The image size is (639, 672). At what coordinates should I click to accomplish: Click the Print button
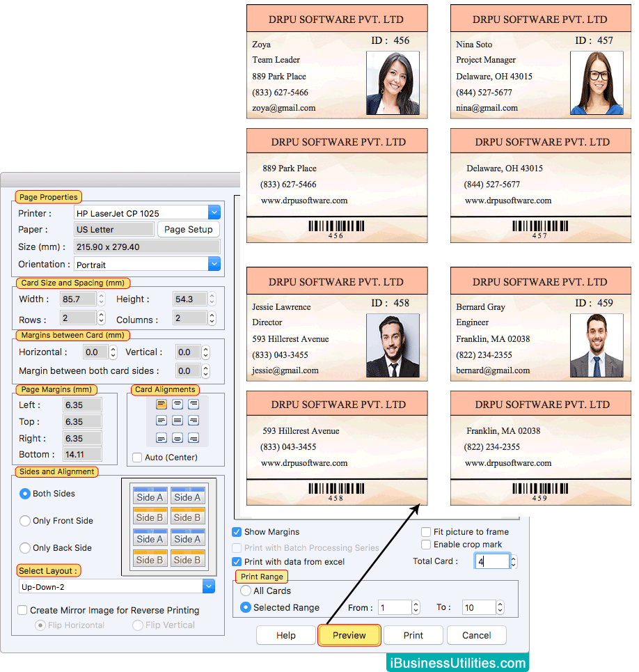[413, 635]
